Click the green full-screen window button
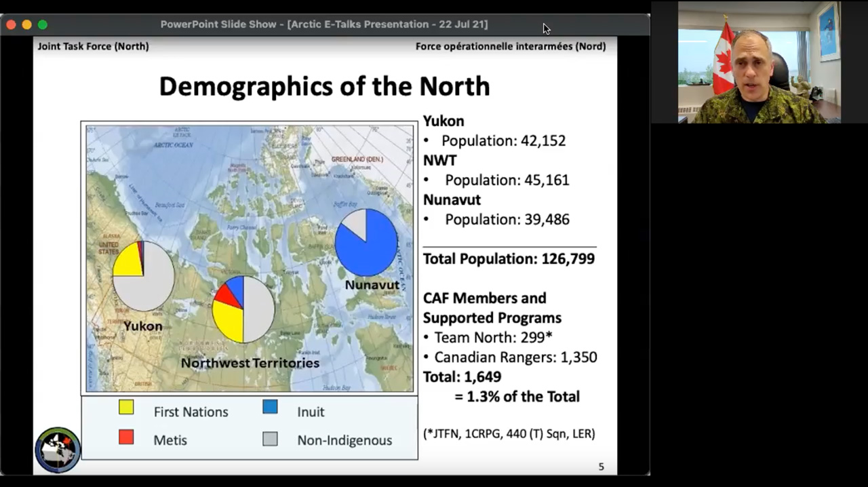 (42, 24)
